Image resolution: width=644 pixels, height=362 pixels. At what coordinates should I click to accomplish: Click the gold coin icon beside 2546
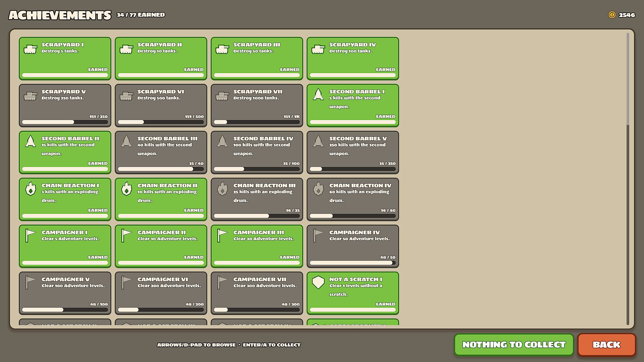click(x=612, y=15)
